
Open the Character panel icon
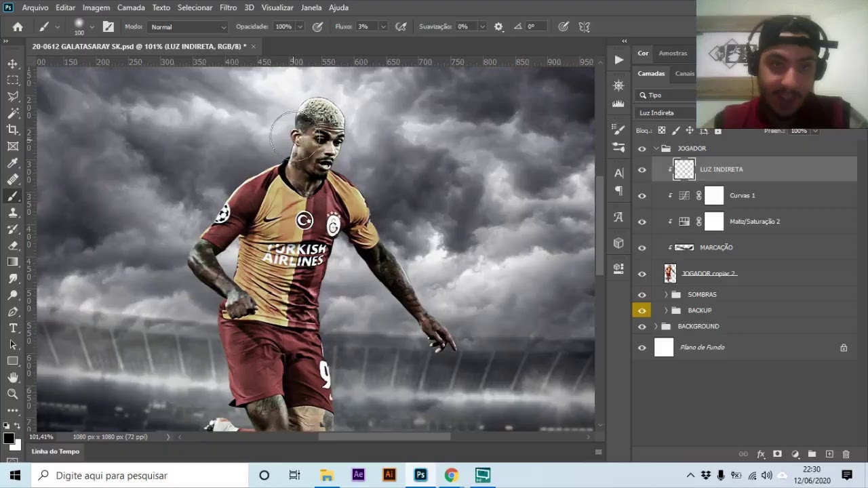[x=618, y=173]
